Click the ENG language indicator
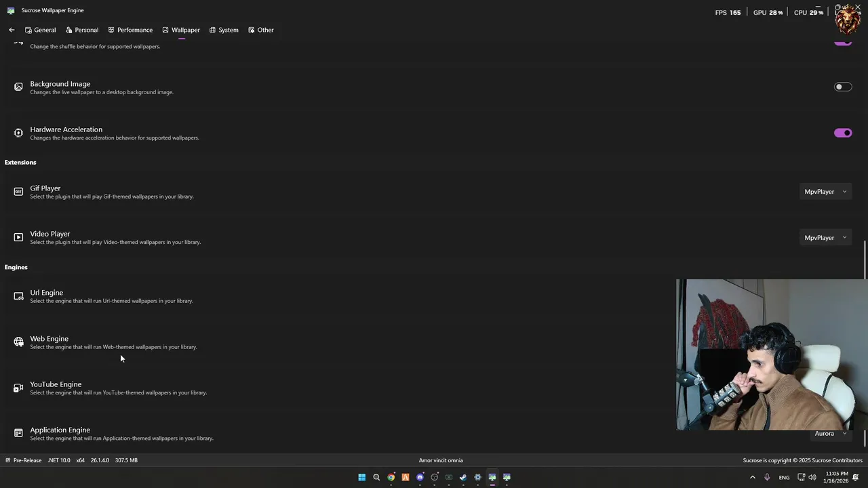The height and width of the screenshot is (488, 868). click(784, 478)
